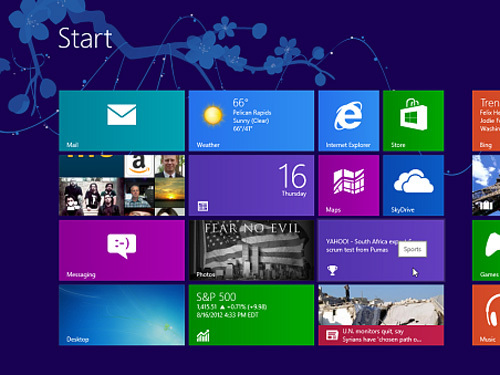The height and width of the screenshot is (375, 500).
Task: Click 'Pelican Rapids' location text
Action: click(x=252, y=112)
